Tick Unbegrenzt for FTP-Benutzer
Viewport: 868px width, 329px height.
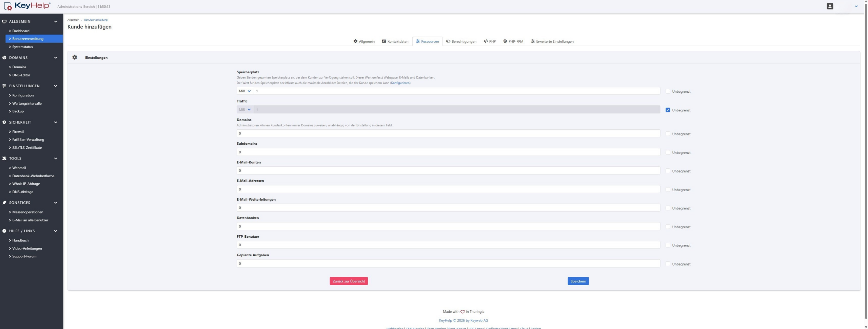(668, 245)
